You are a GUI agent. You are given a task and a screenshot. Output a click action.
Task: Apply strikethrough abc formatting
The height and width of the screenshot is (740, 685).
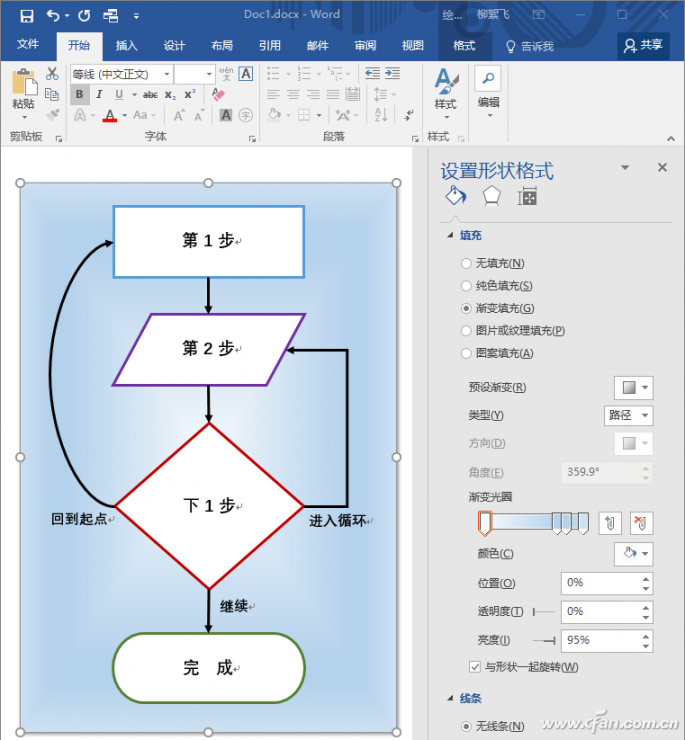150,95
